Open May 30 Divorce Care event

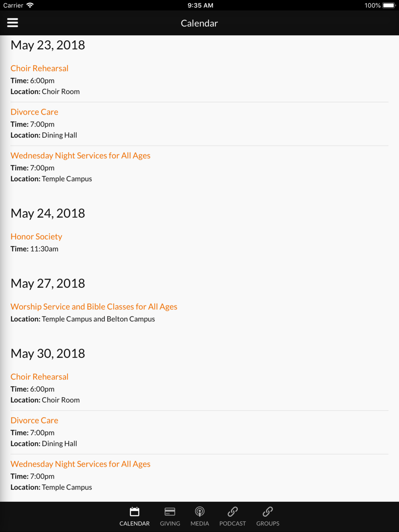(34, 420)
